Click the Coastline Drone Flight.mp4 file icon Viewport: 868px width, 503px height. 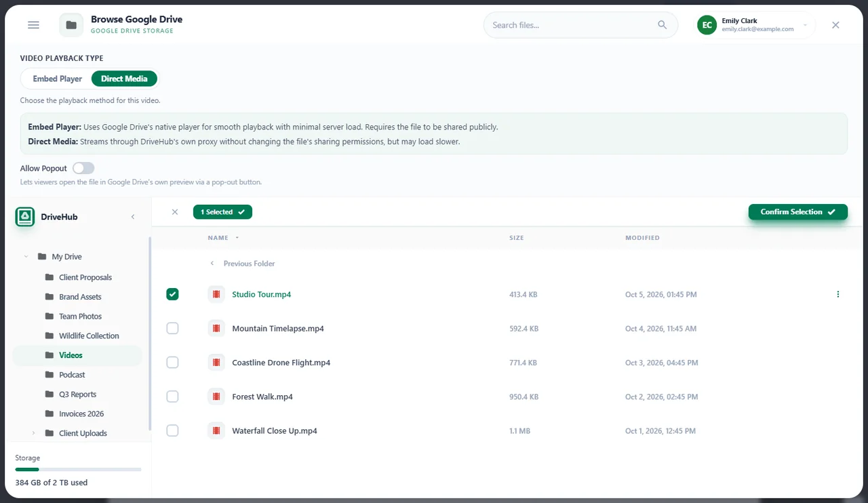tap(216, 363)
